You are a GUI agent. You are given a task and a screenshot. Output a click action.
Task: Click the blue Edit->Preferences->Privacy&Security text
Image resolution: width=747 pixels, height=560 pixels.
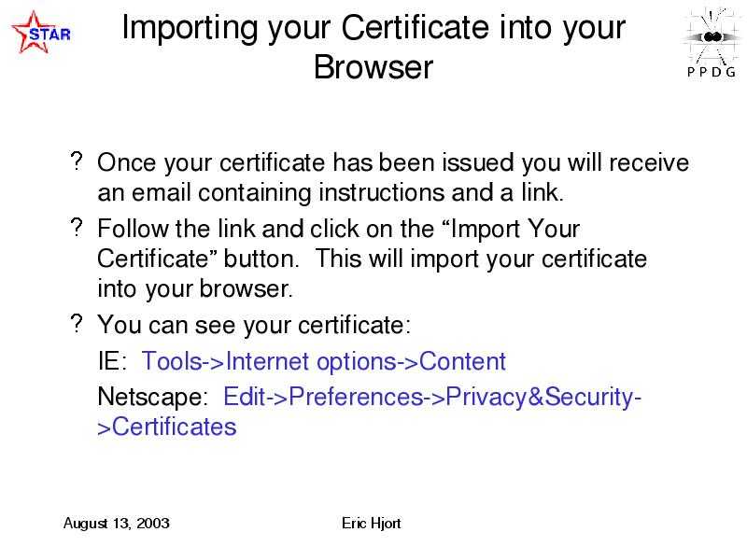(432, 398)
